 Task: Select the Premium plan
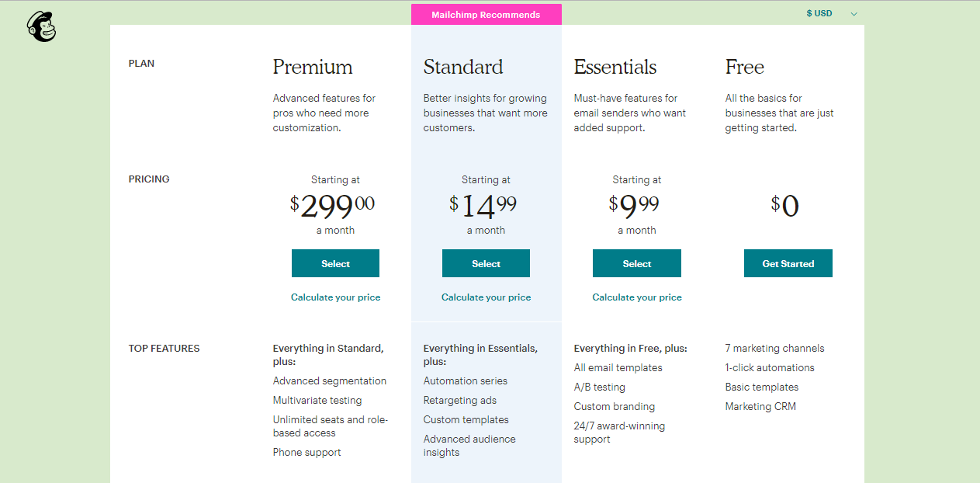coord(335,263)
